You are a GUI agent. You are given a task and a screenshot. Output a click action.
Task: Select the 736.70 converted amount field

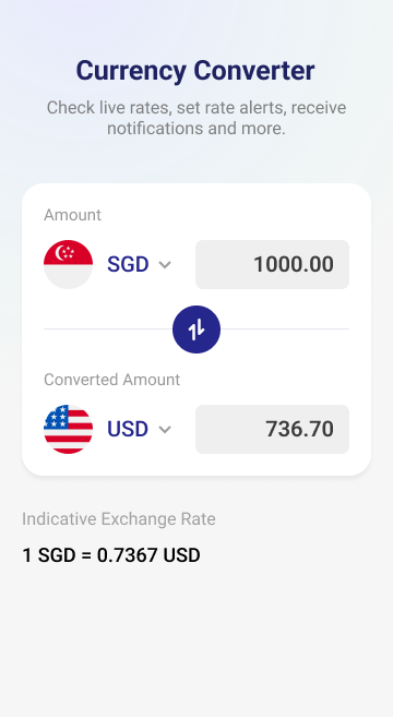coord(272,429)
